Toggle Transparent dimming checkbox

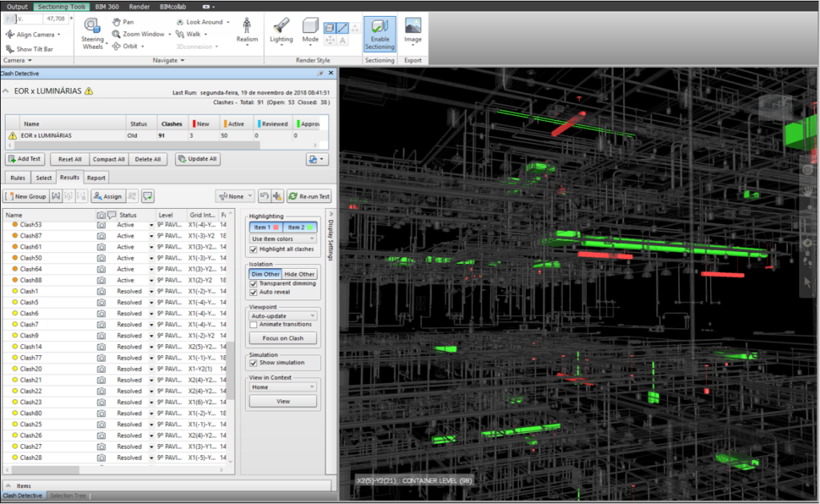[254, 283]
